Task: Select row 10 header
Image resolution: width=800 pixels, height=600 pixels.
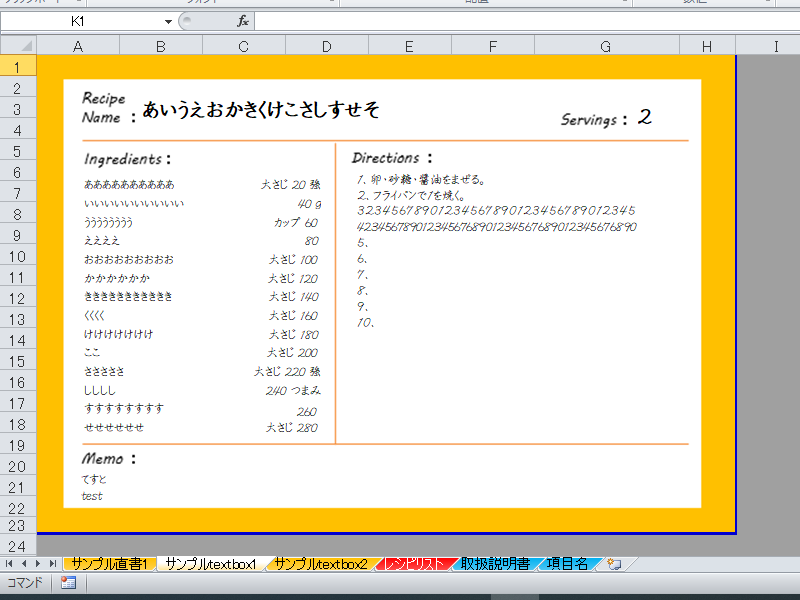Action: coord(18,256)
